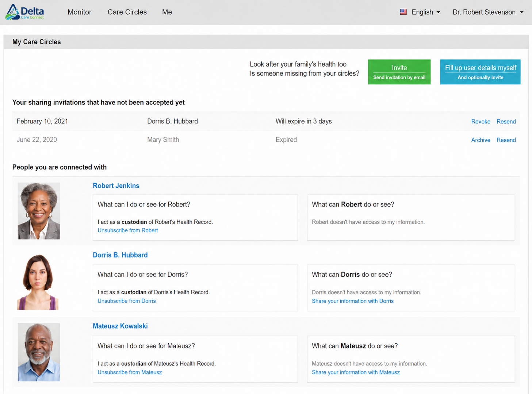
Task: Revoke invitation for Dorris B. Hubbard
Action: tap(481, 122)
